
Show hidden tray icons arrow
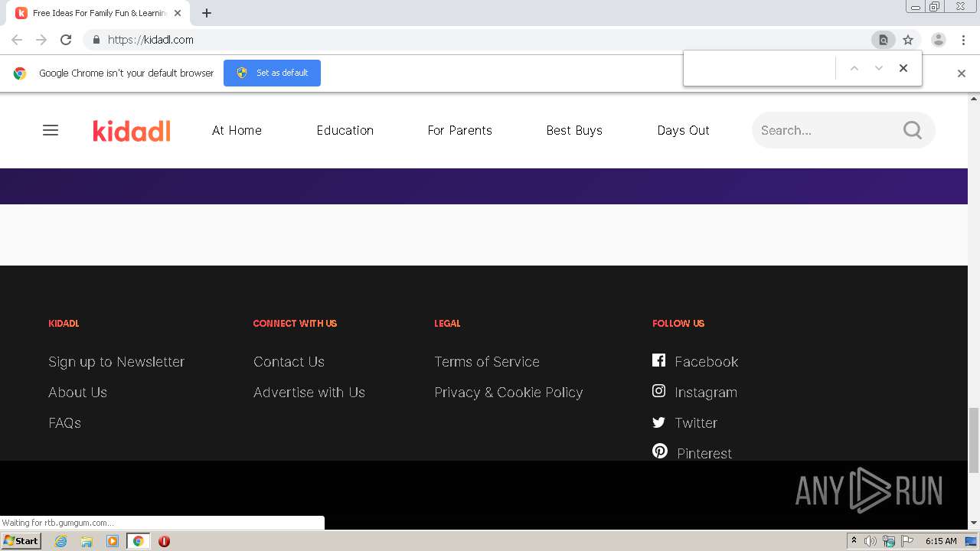(854, 541)
